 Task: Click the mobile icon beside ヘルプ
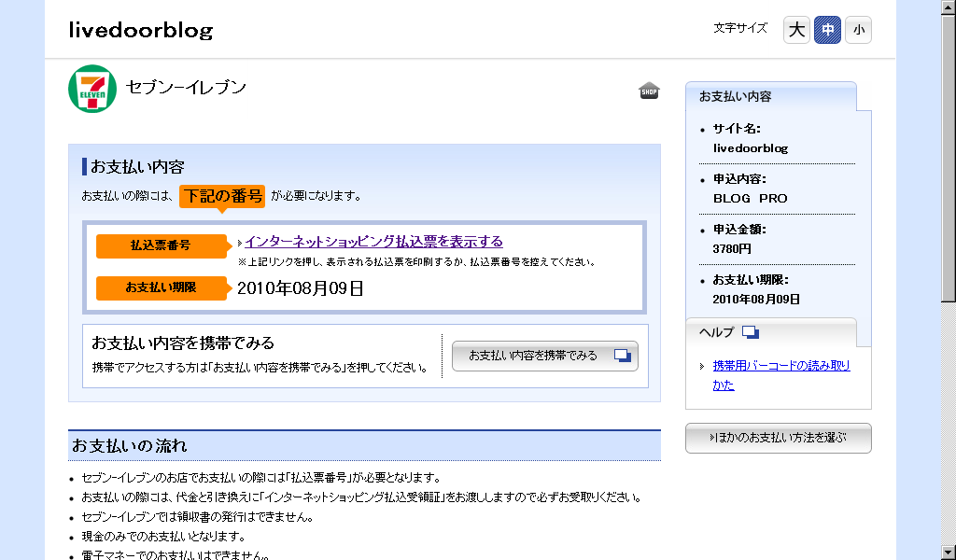pyautogui.click(x=751, y=332)
